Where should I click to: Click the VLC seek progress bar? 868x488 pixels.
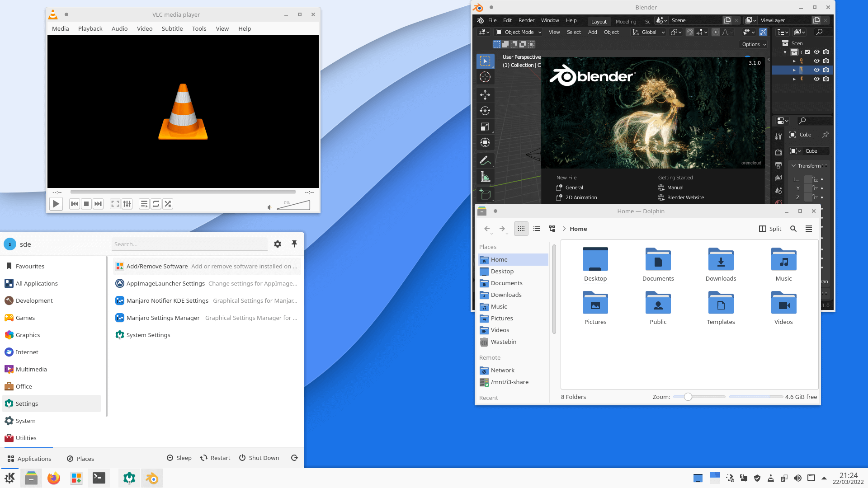coord(183,192)
